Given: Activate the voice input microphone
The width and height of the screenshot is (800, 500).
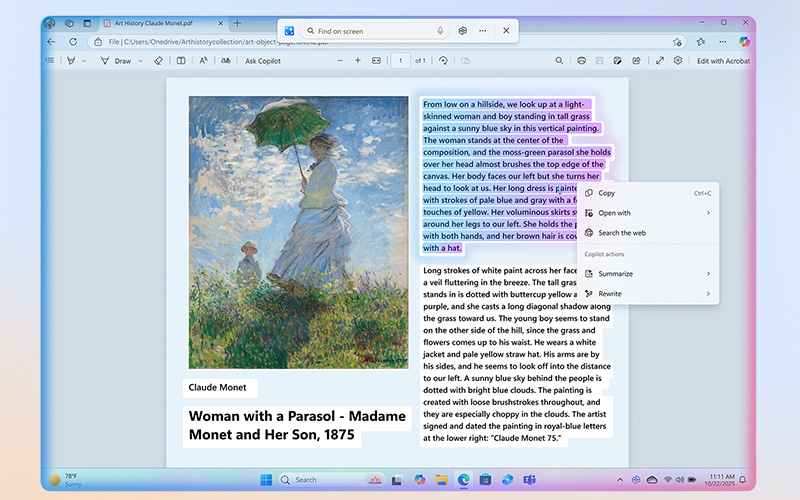Looking at the screenshot, I should [440, 31].
